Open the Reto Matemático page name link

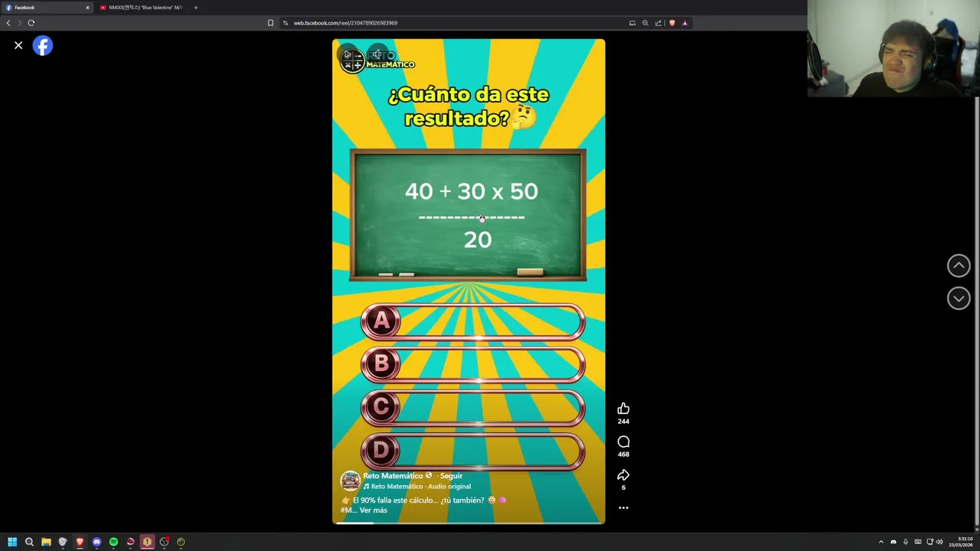[x=392, y=476]
